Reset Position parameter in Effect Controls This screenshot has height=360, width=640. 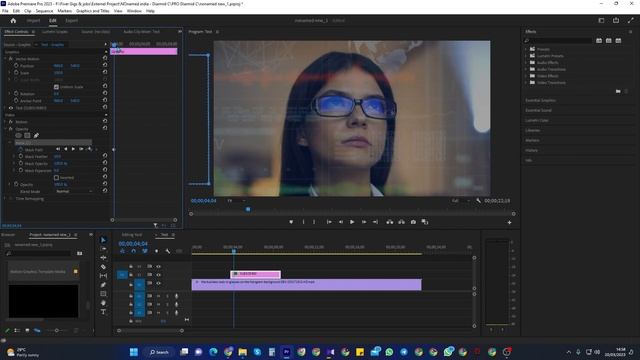105,65
